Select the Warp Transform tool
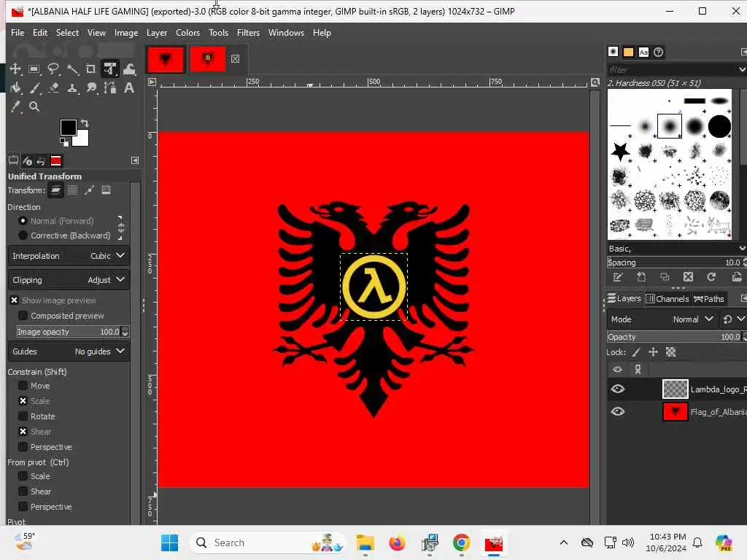Screen dimensions: 747x560 [129, 69]
